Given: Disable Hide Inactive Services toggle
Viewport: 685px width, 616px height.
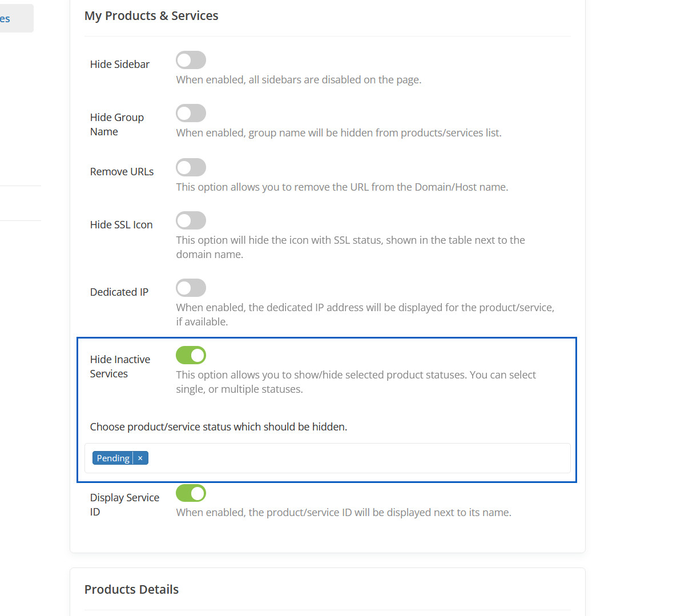Looking at the screenshot, I should 191,355.
